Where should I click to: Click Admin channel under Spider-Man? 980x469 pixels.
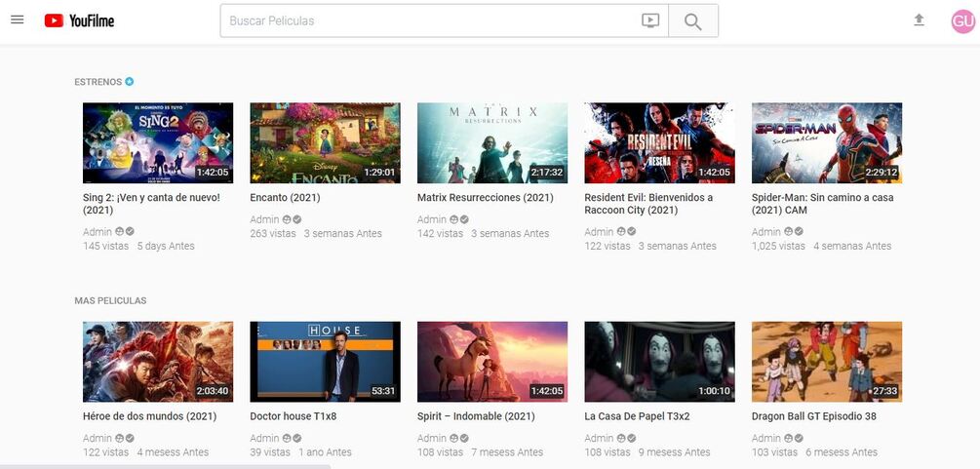[766, 232]
